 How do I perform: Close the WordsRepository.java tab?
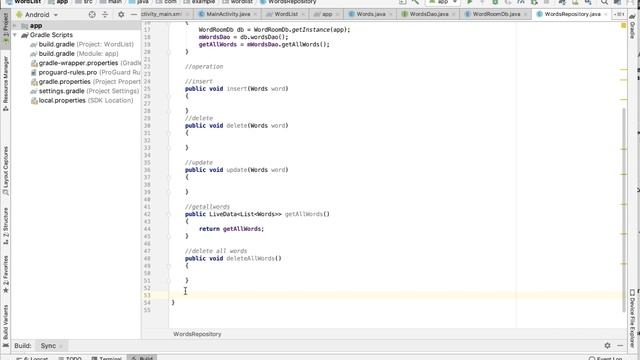(x=605, y=14)
